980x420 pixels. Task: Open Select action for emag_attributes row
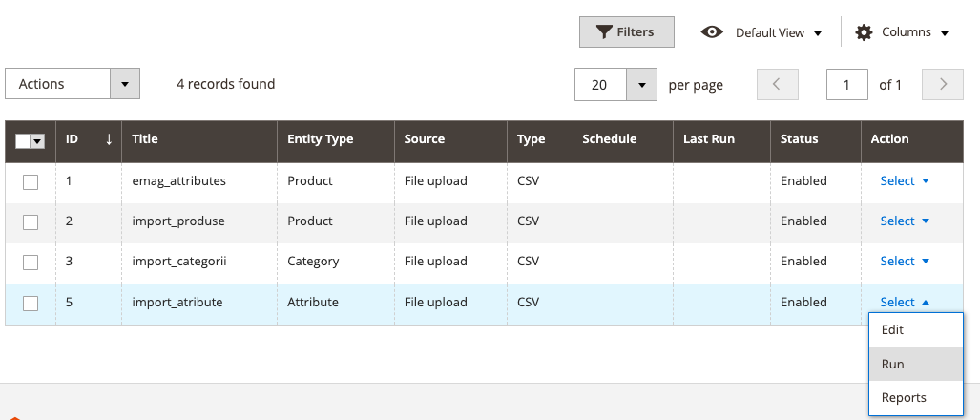tap(905, 180)
